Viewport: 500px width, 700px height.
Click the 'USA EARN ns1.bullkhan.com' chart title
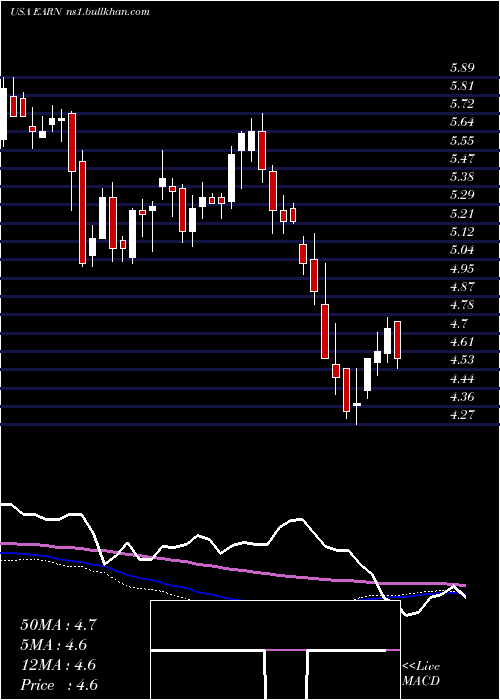79,12
